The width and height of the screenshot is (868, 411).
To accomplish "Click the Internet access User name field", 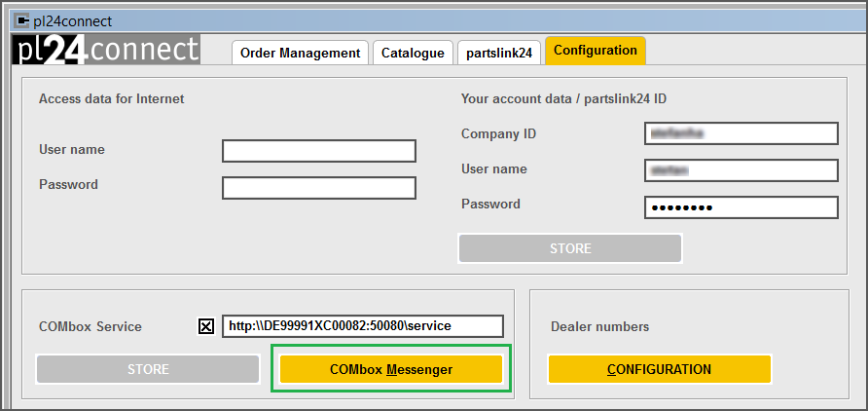I will 319,151.
